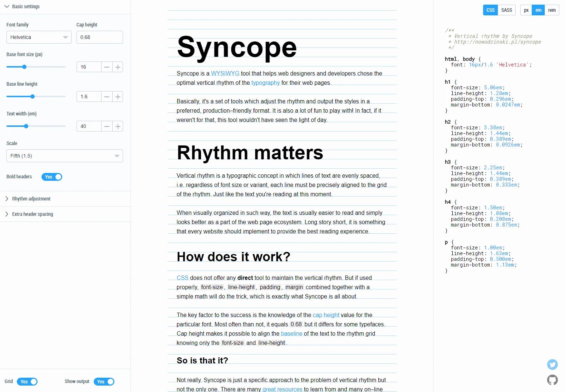Image resolution: width=565 pixels, height=392 pixels.
Task: Toggle the Grid switch off
Action: (27, 382)
